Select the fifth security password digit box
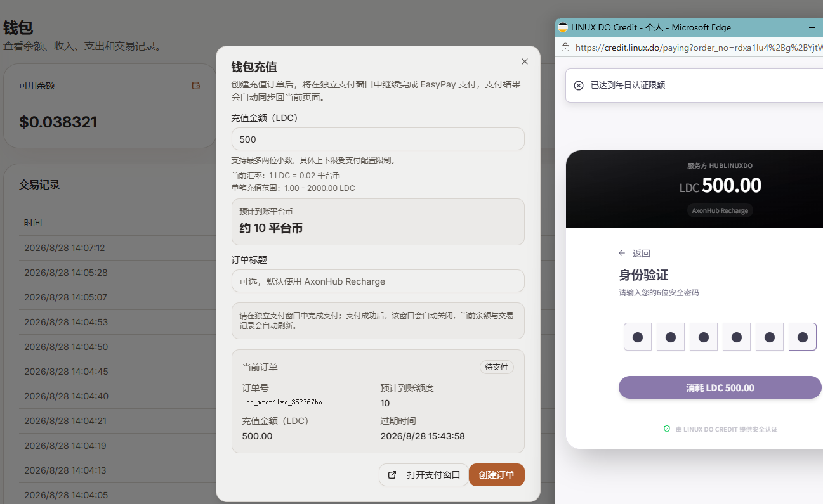 [x=770, y=337]
